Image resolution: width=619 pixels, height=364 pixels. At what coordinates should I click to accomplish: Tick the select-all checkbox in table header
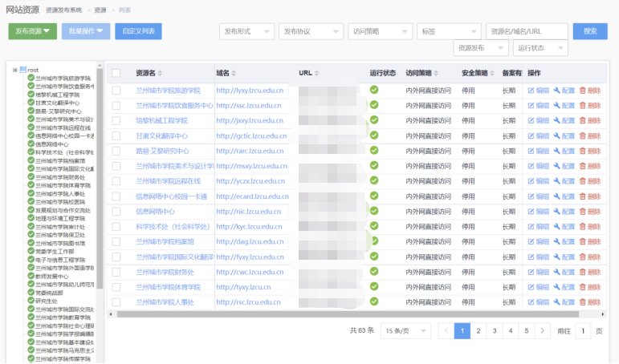click(116, 73)
